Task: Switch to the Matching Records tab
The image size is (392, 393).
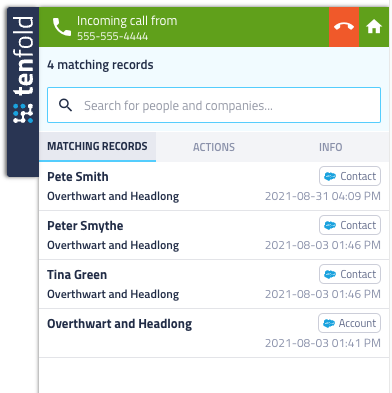Action: click(x=97, y=147)
